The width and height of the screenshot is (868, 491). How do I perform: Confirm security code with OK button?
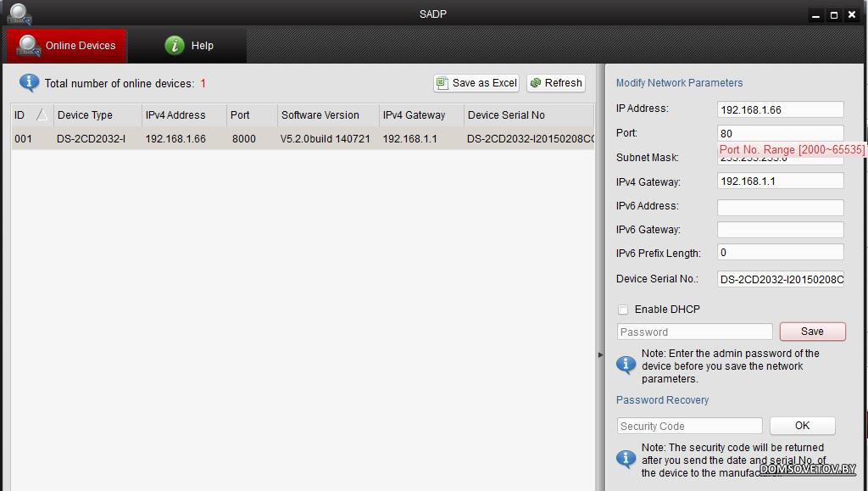[x=802, y=426]
